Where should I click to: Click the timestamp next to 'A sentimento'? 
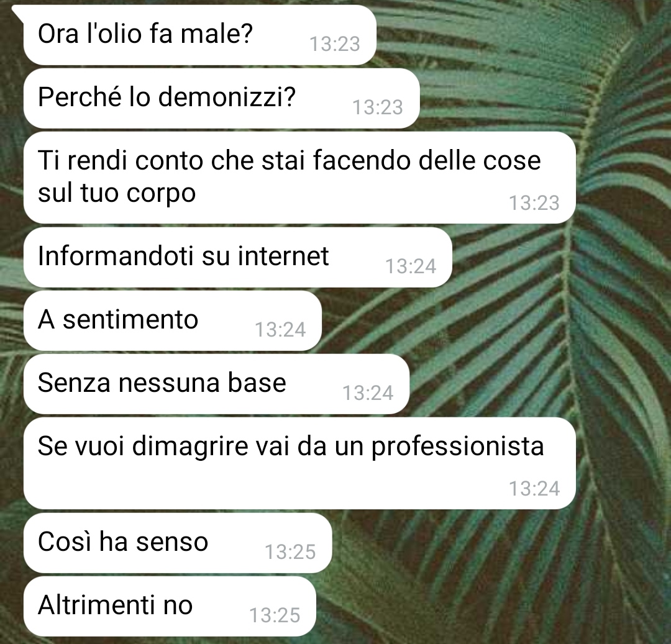tap(280, 330)
